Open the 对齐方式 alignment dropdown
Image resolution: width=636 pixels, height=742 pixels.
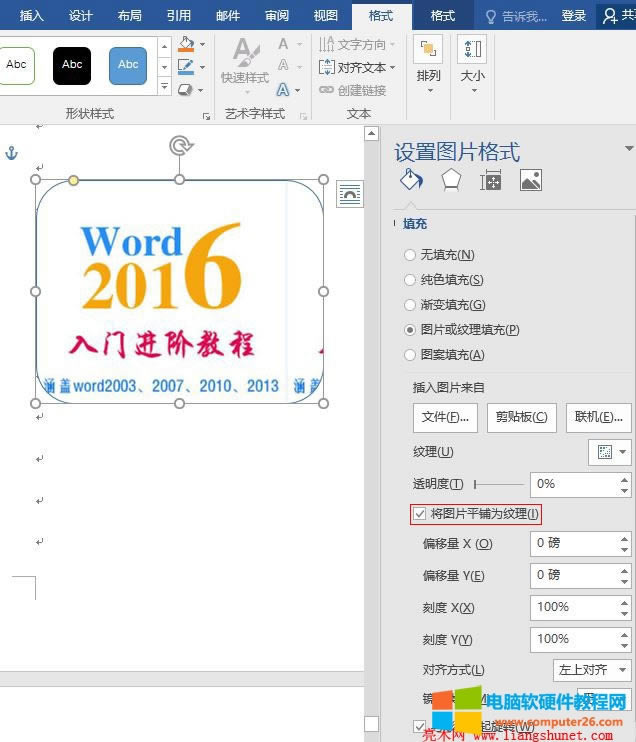tap(592, 670)
